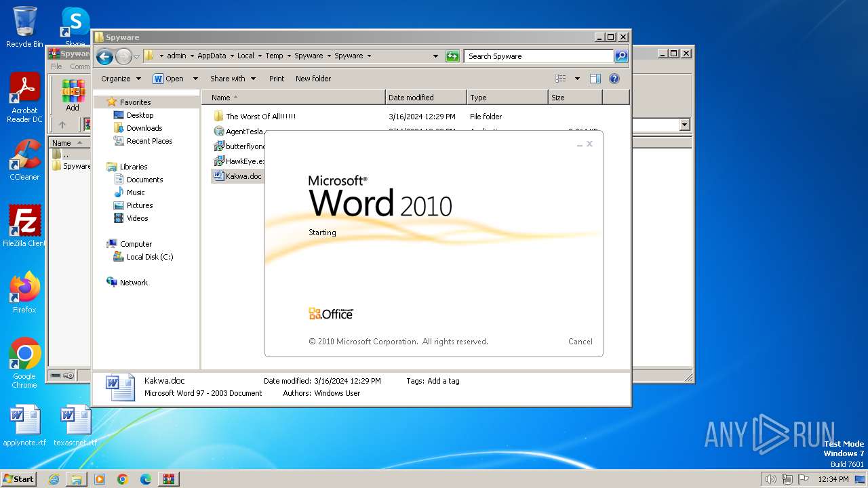This screenshot has height=488, width=868.
Task: Click the Action Center flag tray icon
Action: 804,479
